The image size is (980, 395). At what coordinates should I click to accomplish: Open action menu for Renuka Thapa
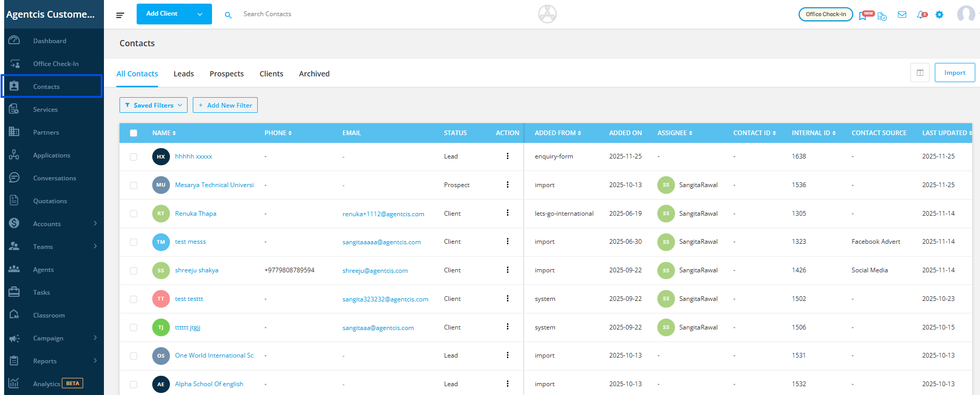pyautogui.click(x=508, y=213)
